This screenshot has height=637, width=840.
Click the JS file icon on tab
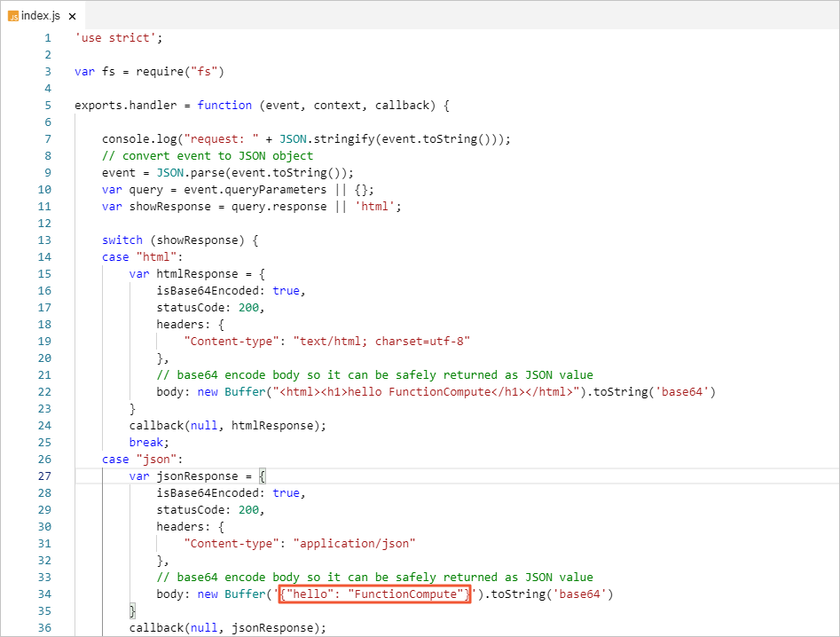12,17
